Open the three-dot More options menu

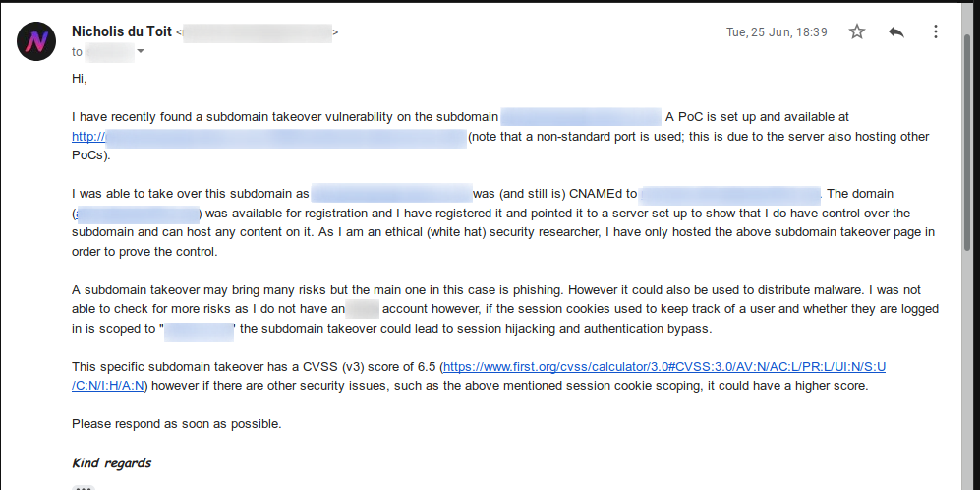click(x=935, y=31)
